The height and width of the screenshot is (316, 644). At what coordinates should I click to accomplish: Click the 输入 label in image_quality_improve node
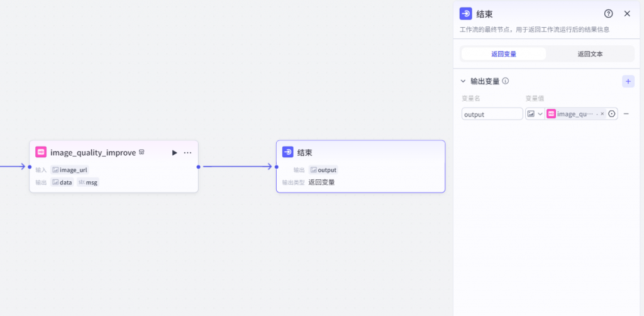pyautogui.click(x=41, y=170)
